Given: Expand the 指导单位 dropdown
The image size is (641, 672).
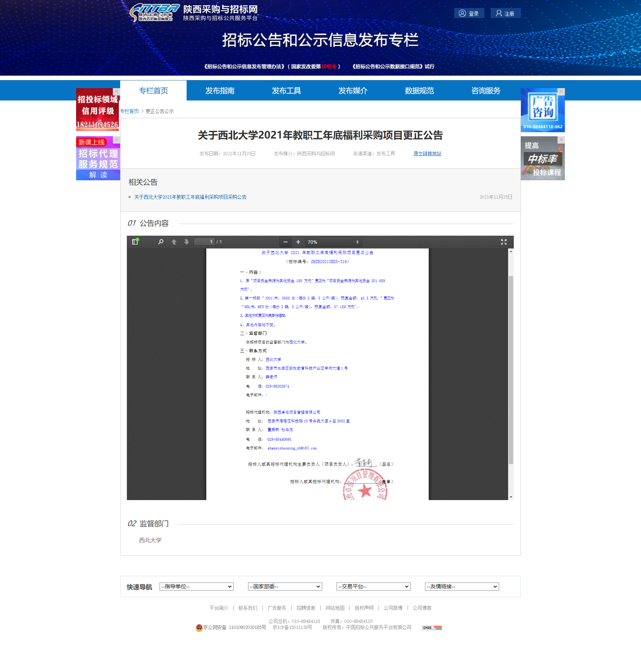Looking at the screenshot, I should click(196, 586).
